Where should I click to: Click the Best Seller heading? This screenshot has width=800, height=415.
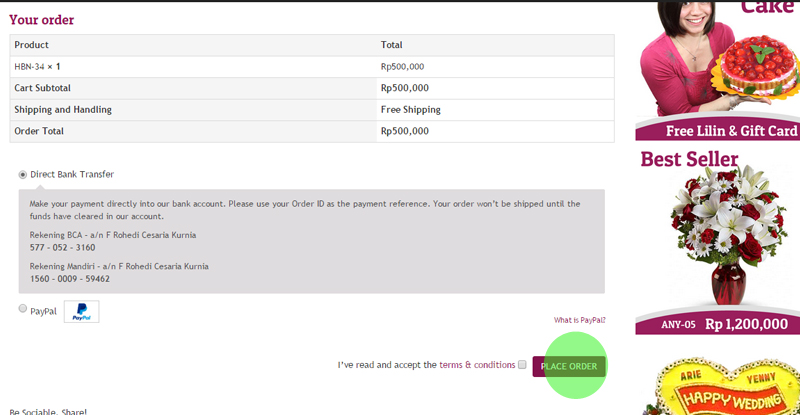point(689,159)
